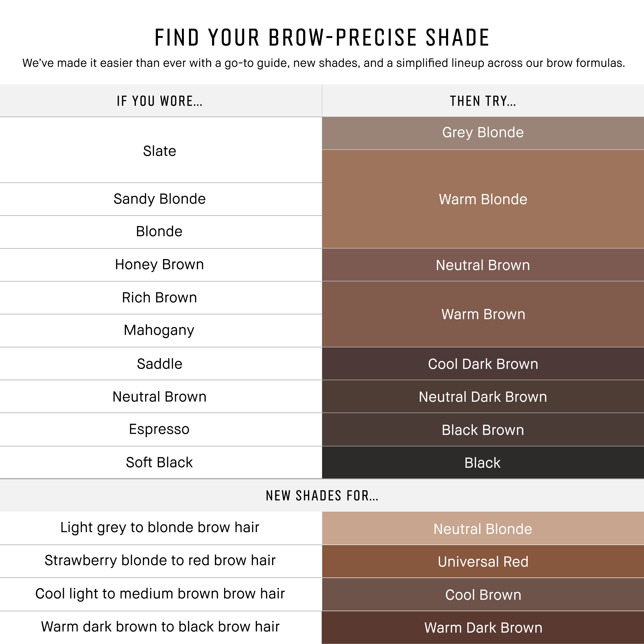The height and width of the screenshot is (644, 644).
Task: Choose the Neutral Blonde new shade swatch
Action: [x=483, y=529]
